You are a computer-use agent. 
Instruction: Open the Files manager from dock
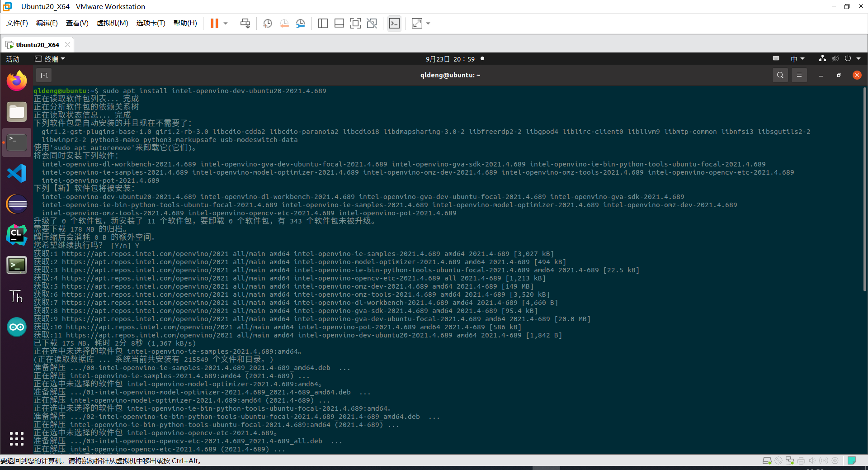coord(17,112)
